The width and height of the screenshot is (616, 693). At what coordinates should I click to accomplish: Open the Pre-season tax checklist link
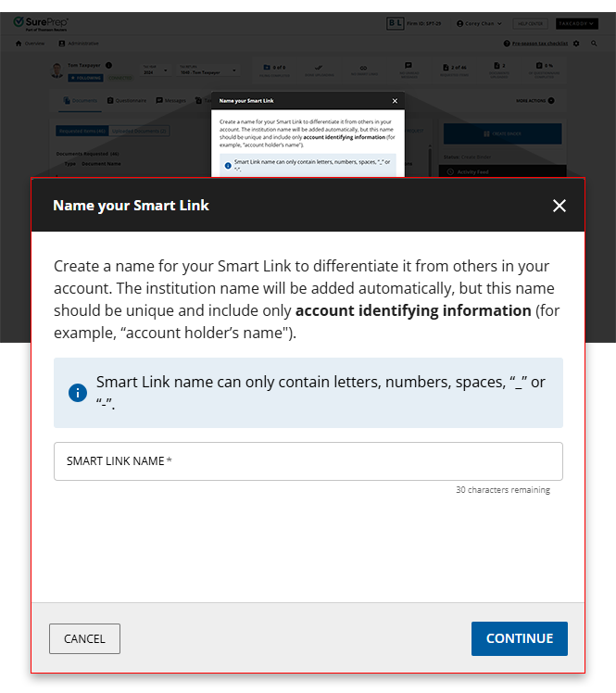(x=539, y=44)
